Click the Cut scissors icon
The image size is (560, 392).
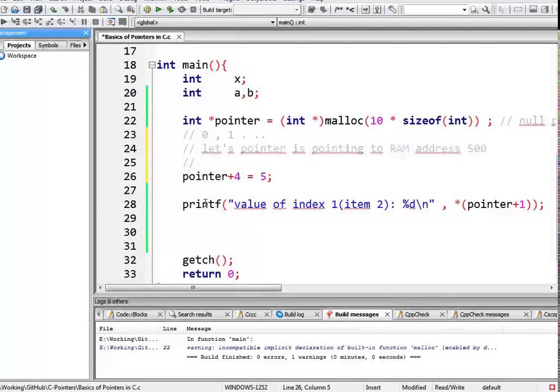coord(81,10)
